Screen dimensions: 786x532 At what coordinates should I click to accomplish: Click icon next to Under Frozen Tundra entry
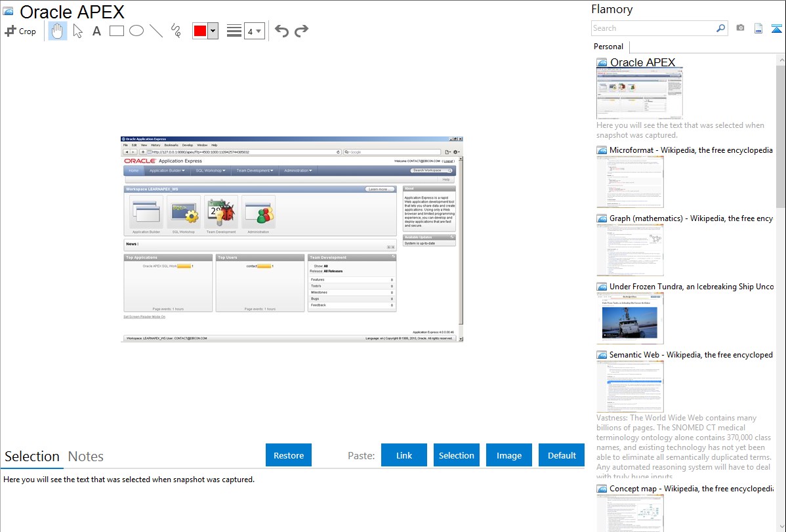click(602, 287)
